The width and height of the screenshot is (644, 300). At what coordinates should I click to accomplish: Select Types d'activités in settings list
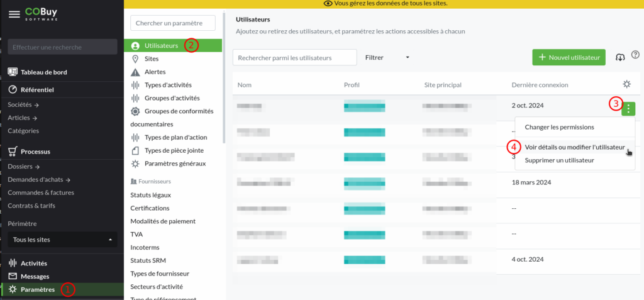pyautogui.click(x=168, y=85)
